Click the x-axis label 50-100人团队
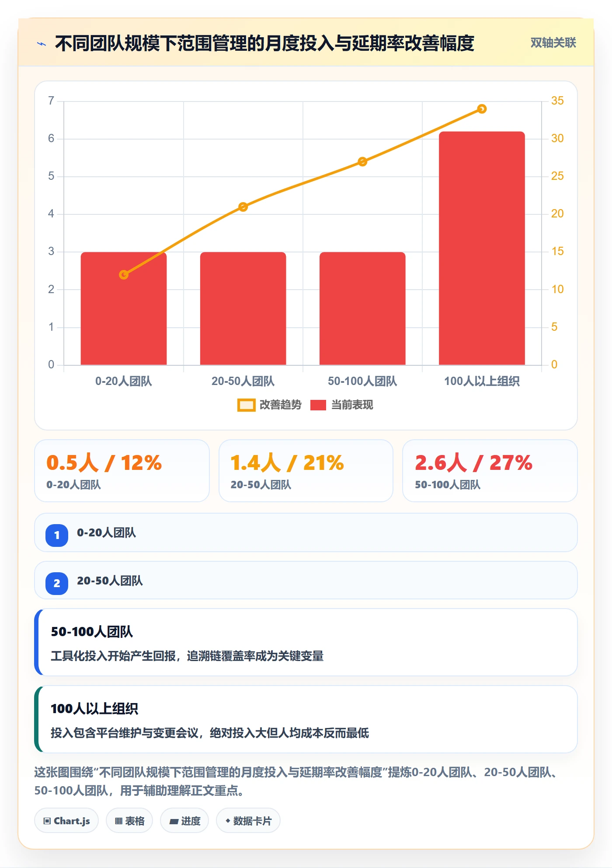The width and height of the screenshot is (612, 868). (362, 381)
